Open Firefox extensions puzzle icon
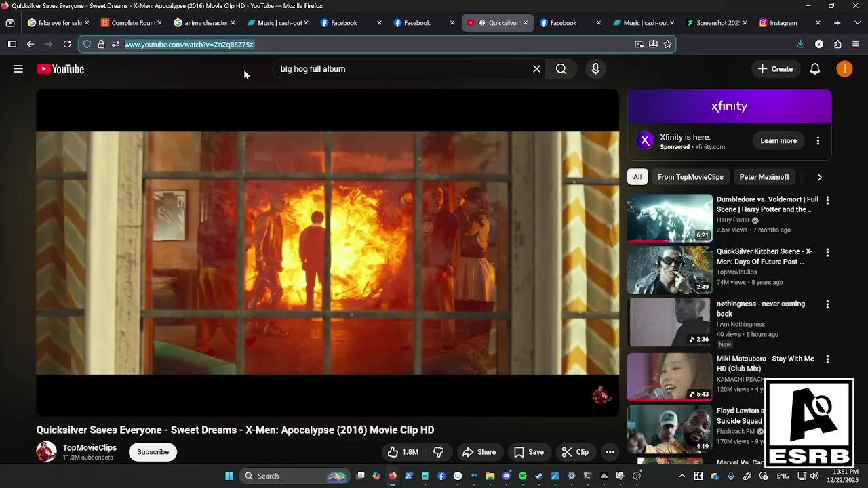The image size is (868, 488). pos(837,44)
